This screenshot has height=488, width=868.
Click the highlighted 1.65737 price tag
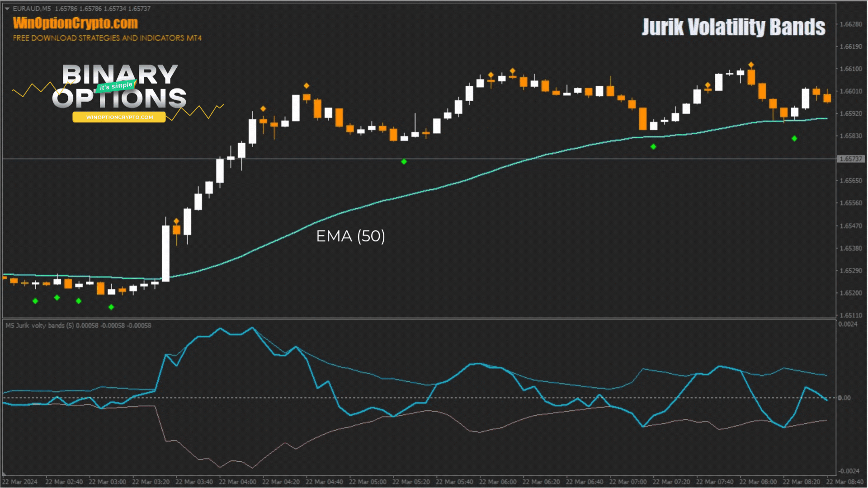coord(851,159)
